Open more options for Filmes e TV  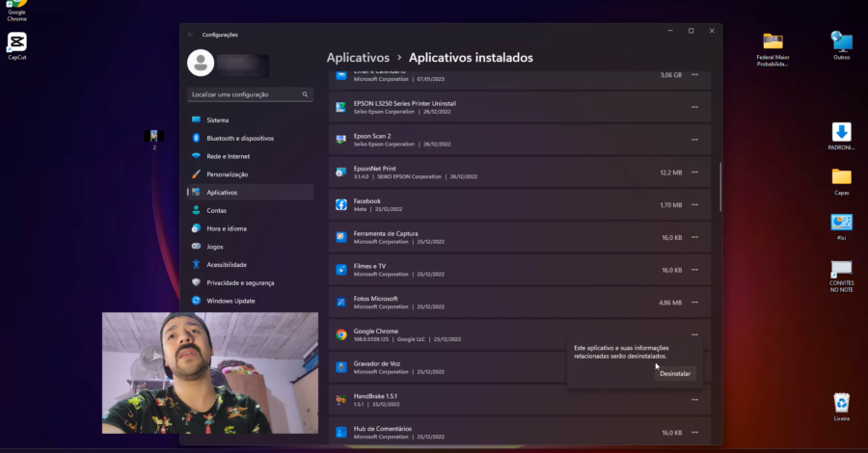694,270
